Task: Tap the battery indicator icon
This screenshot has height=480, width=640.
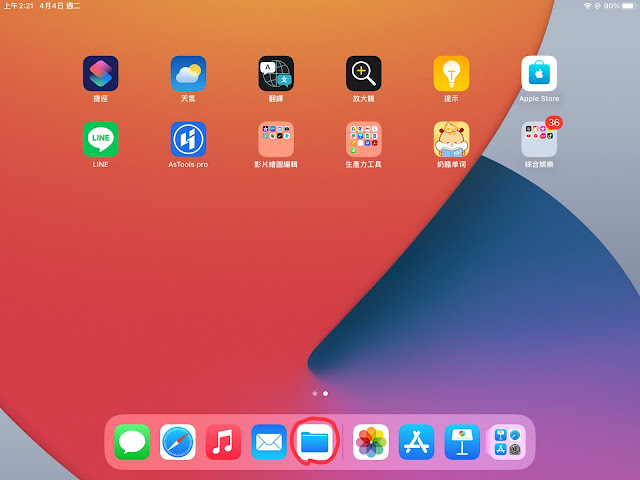Action: click(x=629, y=6)
